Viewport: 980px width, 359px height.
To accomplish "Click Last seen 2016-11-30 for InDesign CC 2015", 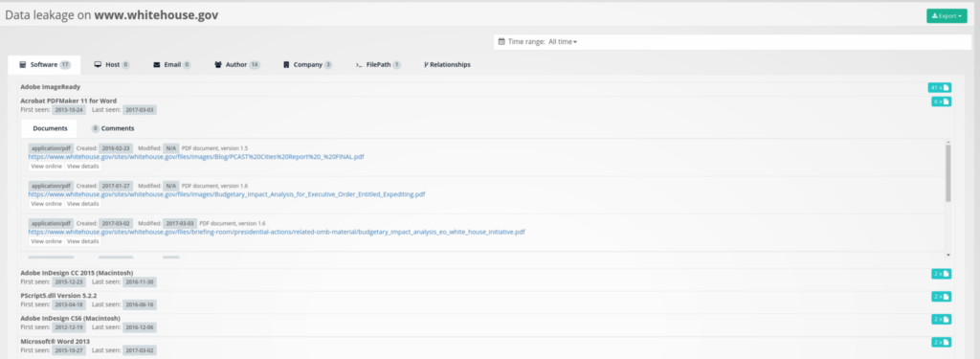I will (x=140, y=282).
